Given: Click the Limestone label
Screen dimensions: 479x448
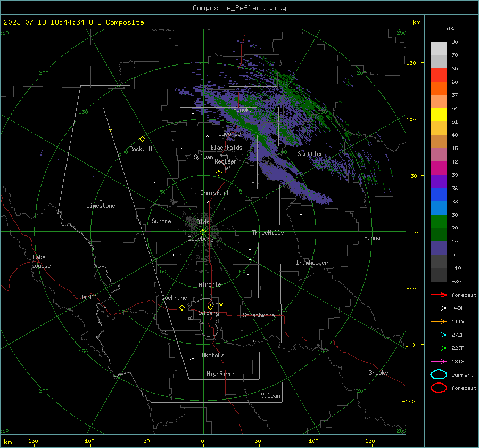Looking at the screenshot, I should point(101,206).
